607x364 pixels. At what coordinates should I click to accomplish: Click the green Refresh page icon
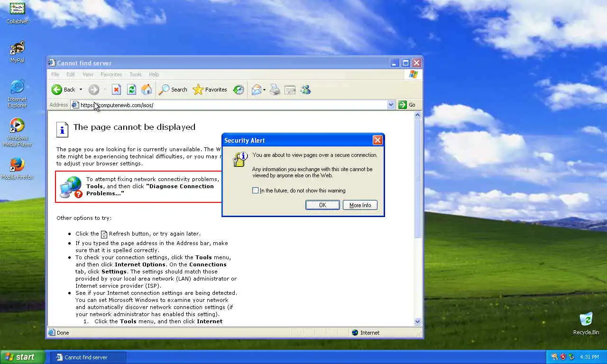click(131, 90)
